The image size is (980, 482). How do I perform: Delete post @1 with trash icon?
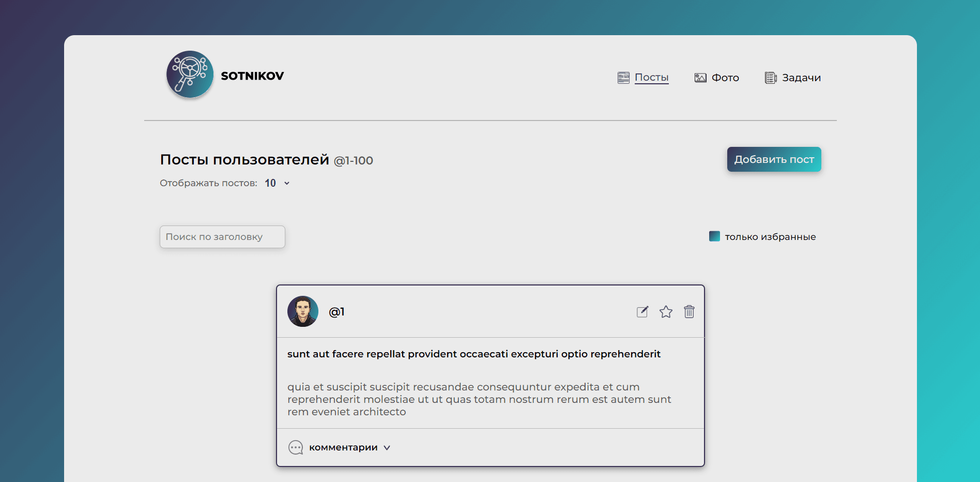click(689, 311)
